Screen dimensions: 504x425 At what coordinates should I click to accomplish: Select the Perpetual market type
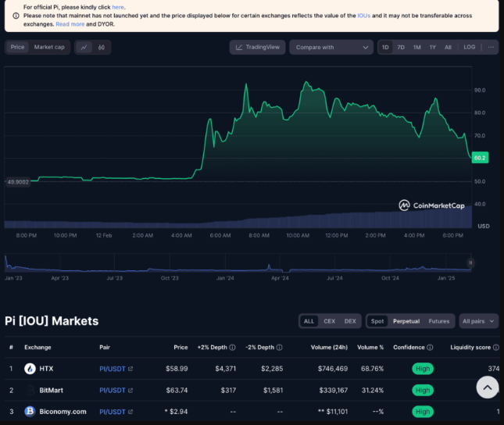406,321
